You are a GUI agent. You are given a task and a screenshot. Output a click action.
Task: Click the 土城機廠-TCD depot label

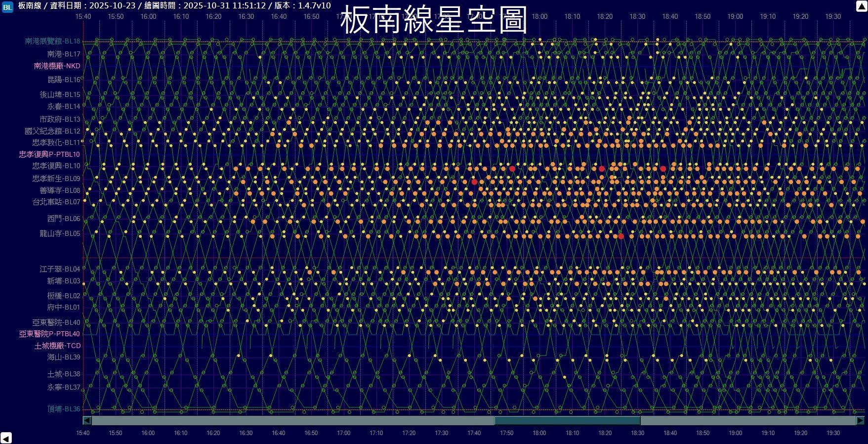pyautogui.click(x=57, y=346)
